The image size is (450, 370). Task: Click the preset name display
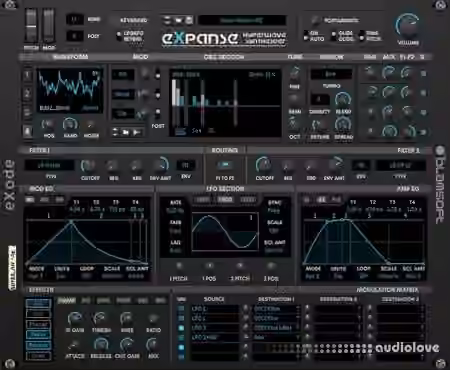pyautogui.click(x=242, y=20)
